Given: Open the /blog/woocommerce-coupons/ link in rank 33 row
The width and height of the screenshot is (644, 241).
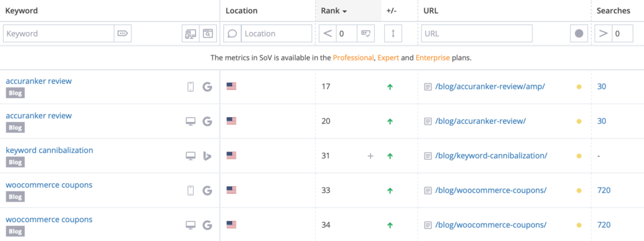Looking at the screenshot, I should click(491, 191).
